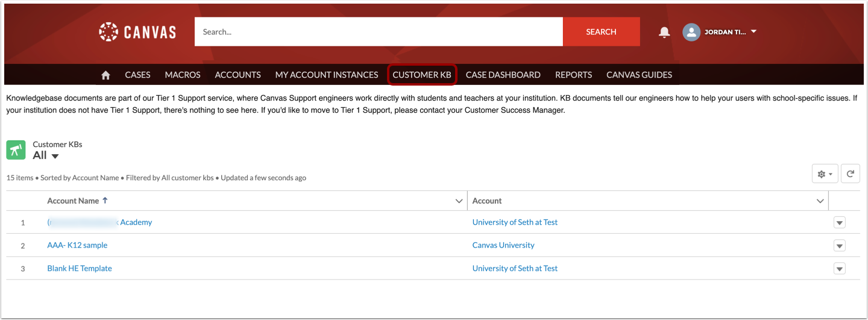The width and height of the screenshot is (868, 320).
Task: Select the Customer KB tab
Action: [422, 75]
